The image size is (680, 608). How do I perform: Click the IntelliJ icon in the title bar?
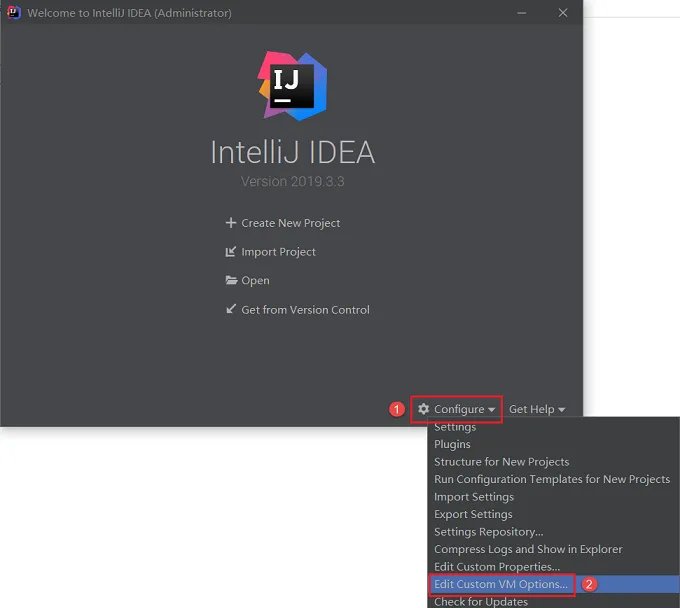point(13,13)
